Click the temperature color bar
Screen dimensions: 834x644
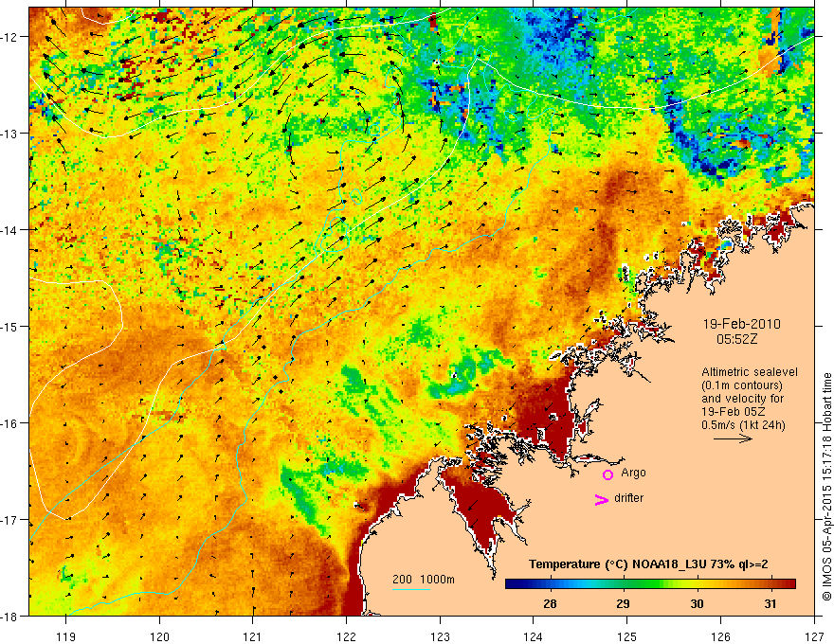click(650, 583)
